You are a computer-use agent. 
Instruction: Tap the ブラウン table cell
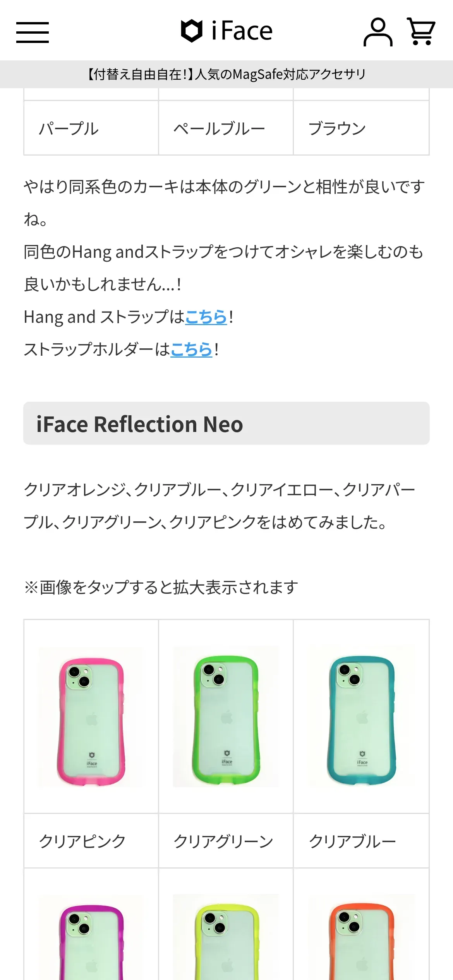pyautogui.click(x=361, y=128)
